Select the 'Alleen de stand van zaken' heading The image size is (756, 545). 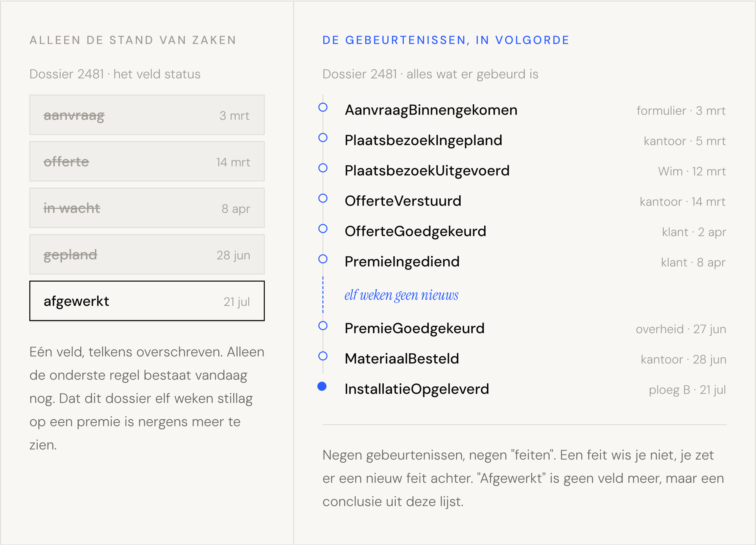133,40
